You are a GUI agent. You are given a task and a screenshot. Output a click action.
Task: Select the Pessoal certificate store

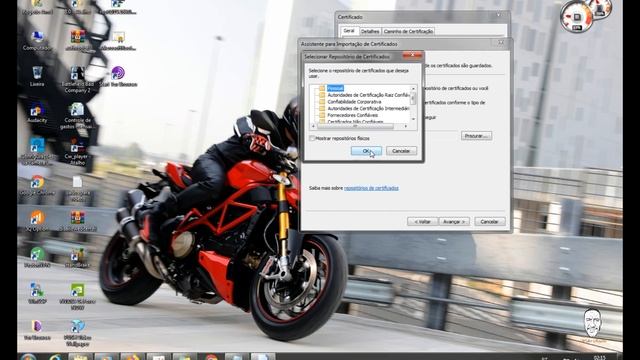click(335, 88)
